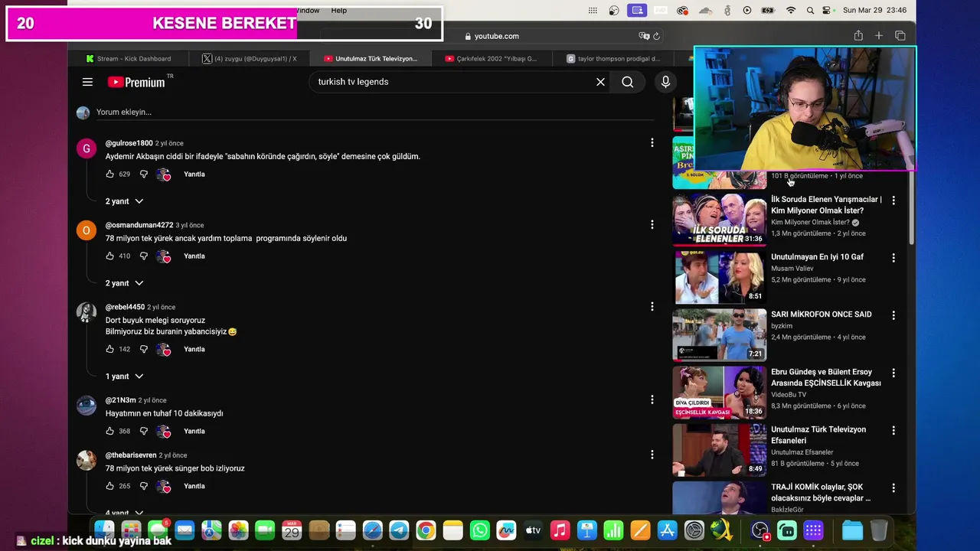Image resolution: width=980 pixels, height=551 pixels.
Task: Open more options for SARI MİKROFON ONCE SAID
Action: [x=893, y=315]
